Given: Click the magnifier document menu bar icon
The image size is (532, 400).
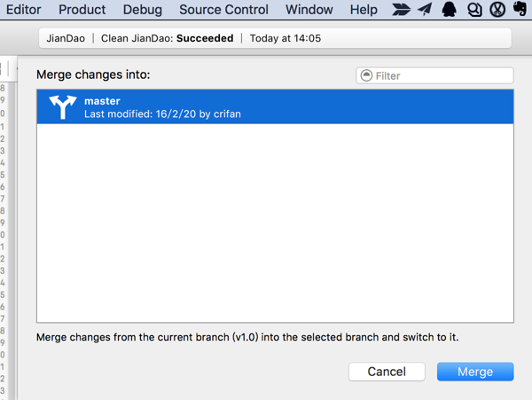Looking at the screenshot, I should pos(473,10).
